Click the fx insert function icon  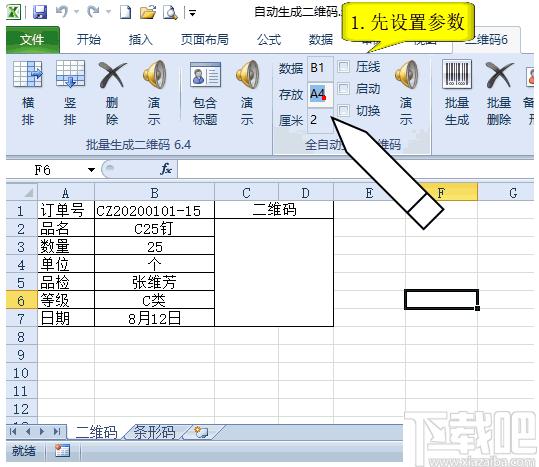click(166, 169)
